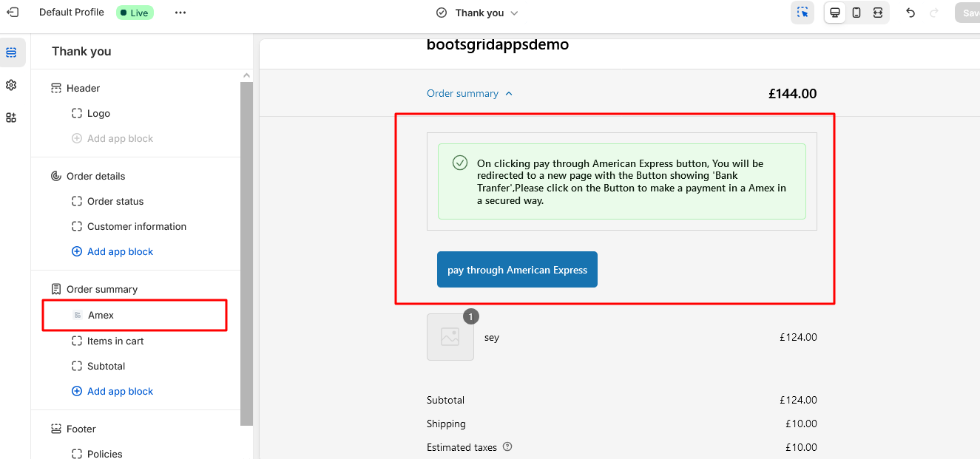Select the Policies block
Screen dimensions: 980x459
pyautogui.click(x=104, y=454)
